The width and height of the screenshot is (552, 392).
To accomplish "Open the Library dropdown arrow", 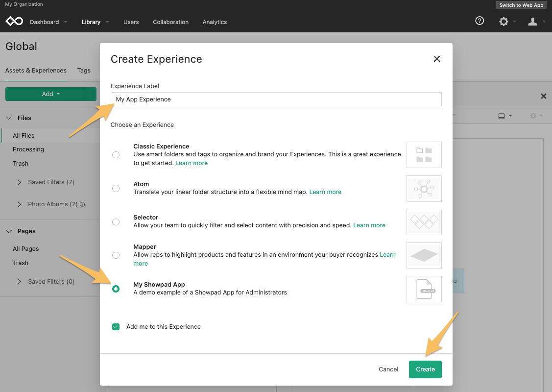I will click(107, 22).
